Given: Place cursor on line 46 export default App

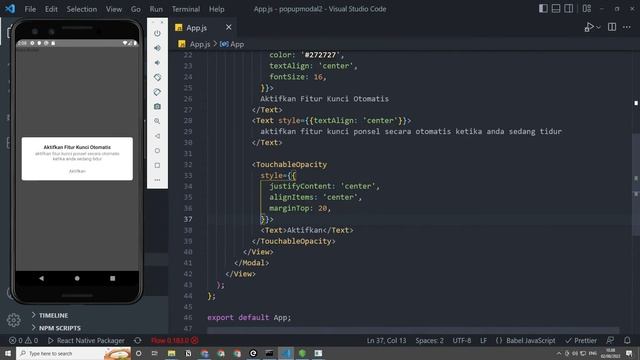Looking at the screenshot, I should click(x=249, y=317).
